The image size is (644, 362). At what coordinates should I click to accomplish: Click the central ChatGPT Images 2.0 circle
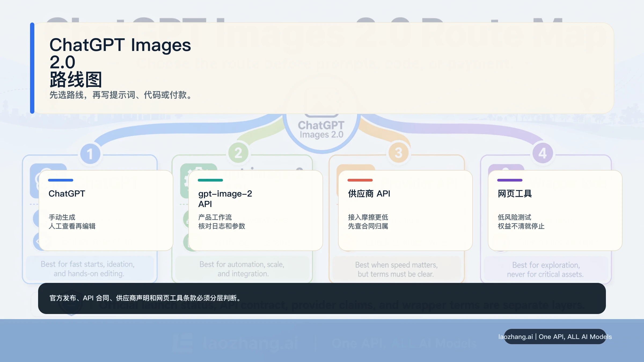[x=321, y=131]
